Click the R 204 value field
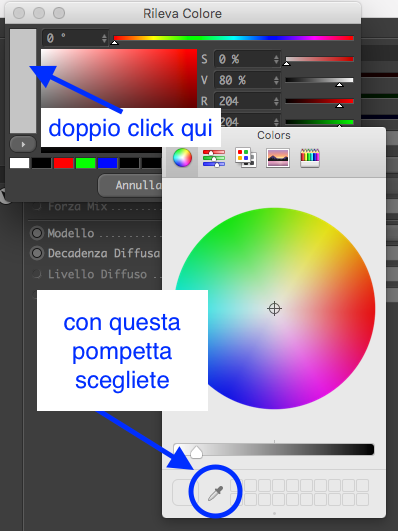This screenshot has height=531, width=398. (247, 101)
